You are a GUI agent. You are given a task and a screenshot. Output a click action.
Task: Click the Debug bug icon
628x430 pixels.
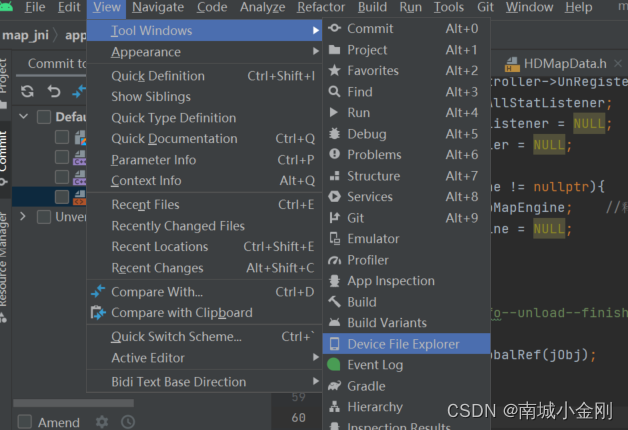pyautogui.click(x=334, y=134)
